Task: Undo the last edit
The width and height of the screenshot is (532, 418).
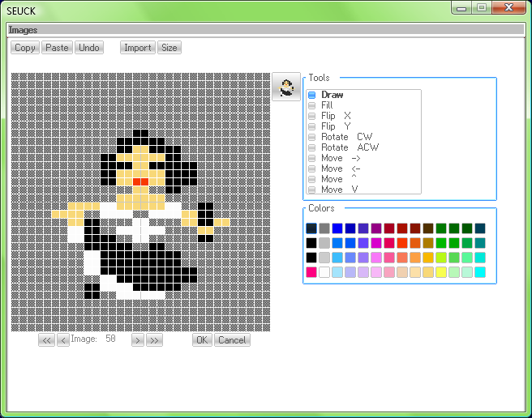Action: (89, 48)
